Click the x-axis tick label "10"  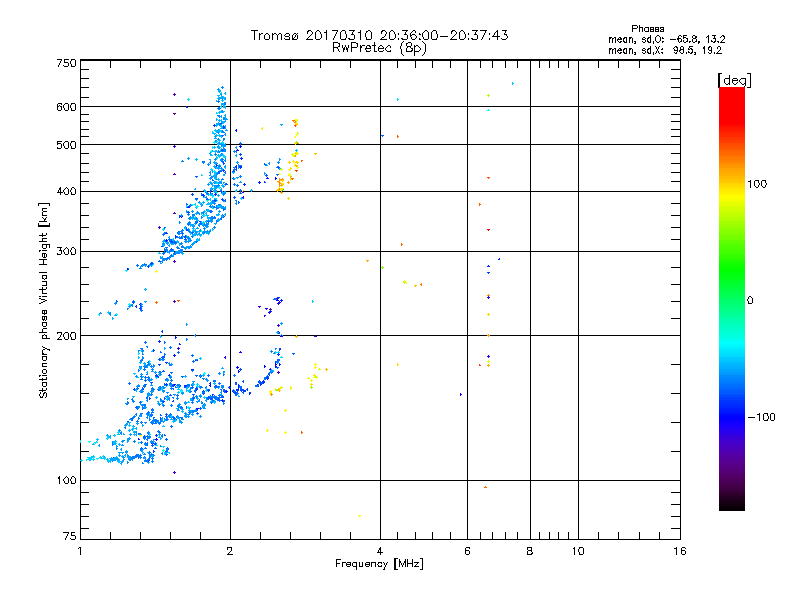(x=578, y=551)
